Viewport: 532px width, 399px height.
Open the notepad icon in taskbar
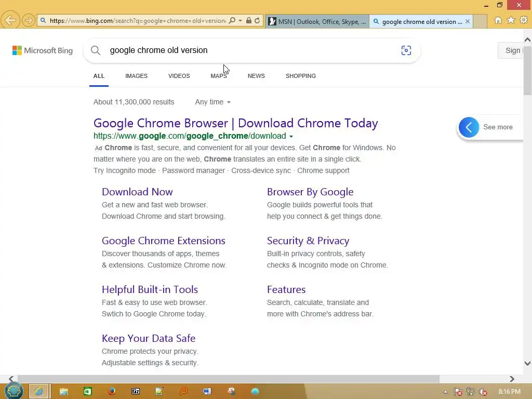click(x=159, y=392)
